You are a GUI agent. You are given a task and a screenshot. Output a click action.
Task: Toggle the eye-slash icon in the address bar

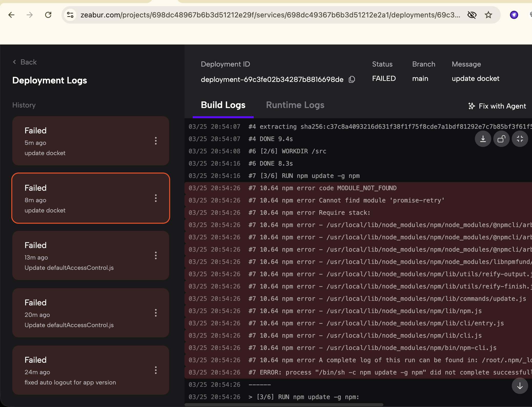(472, 15)
